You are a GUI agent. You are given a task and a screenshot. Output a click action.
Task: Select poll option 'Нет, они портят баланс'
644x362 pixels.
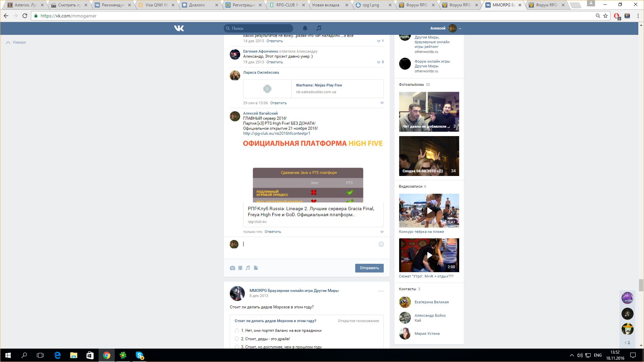(x=237, y=330)
